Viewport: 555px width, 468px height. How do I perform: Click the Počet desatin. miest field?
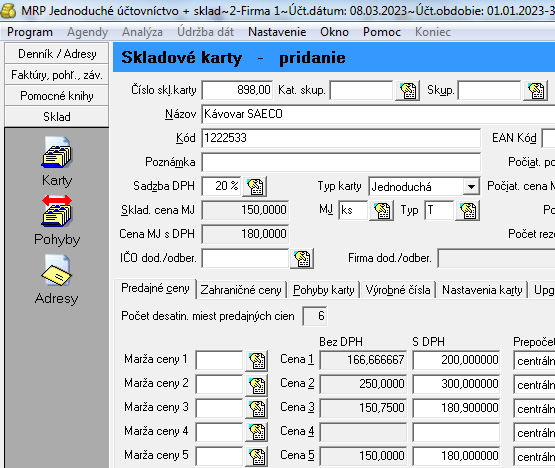point(315,316)
